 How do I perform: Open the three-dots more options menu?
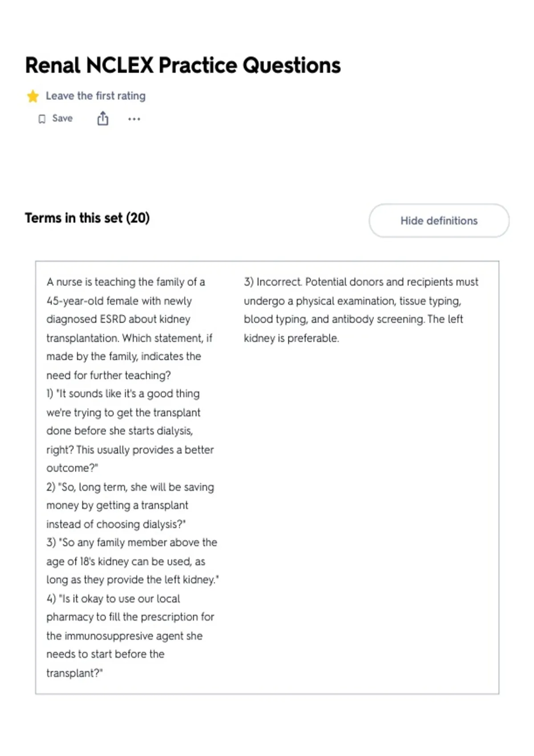point(134,119)
